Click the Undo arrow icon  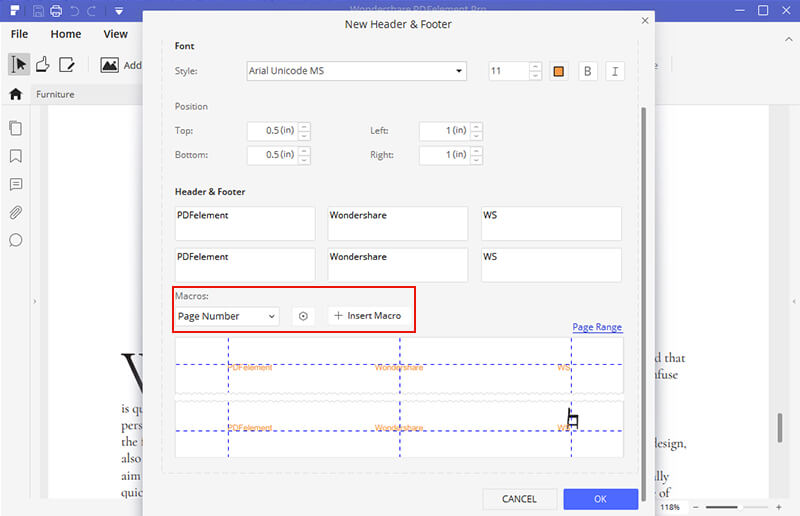click(x=74, y=11)
